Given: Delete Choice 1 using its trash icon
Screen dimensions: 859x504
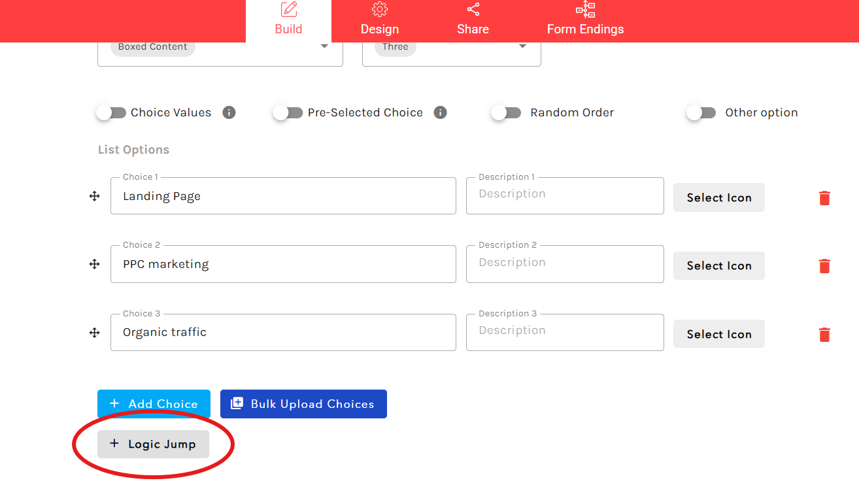Looking at the screenshot, I should click(x=824, y=197).
